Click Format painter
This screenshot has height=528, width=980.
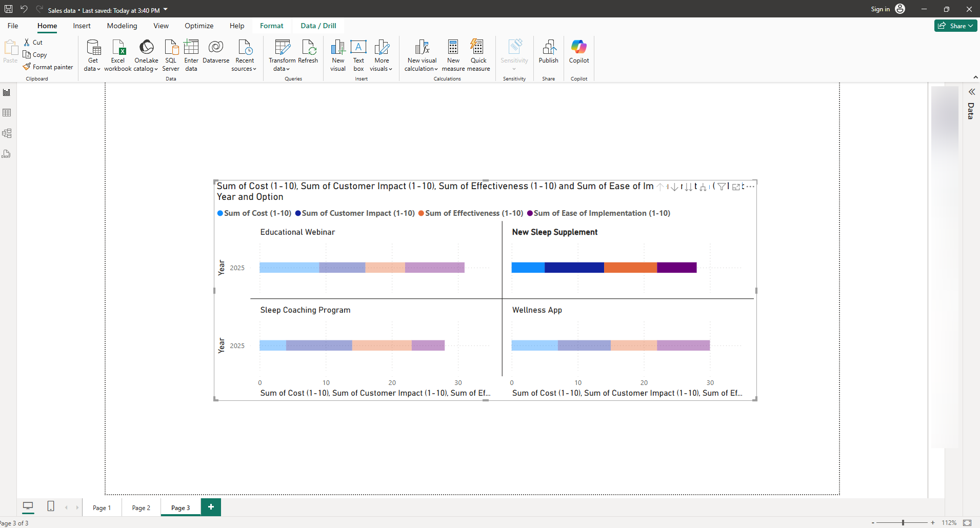click(48, 67)
